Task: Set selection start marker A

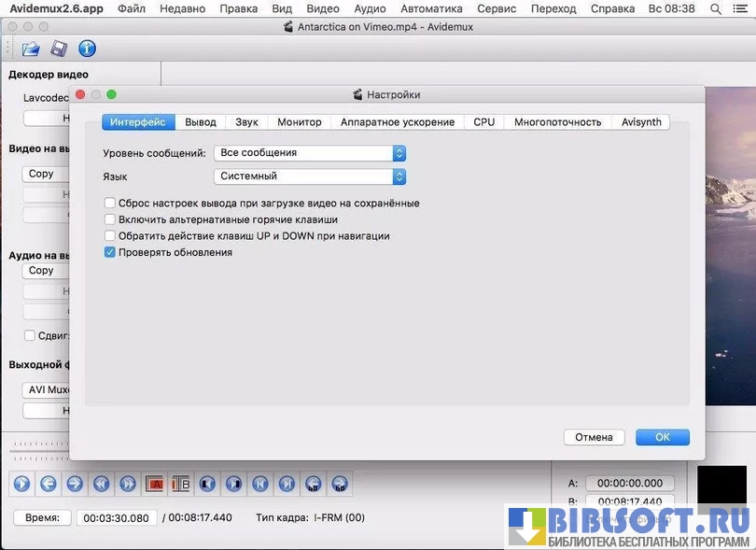Action: click(x=154, y=484)
